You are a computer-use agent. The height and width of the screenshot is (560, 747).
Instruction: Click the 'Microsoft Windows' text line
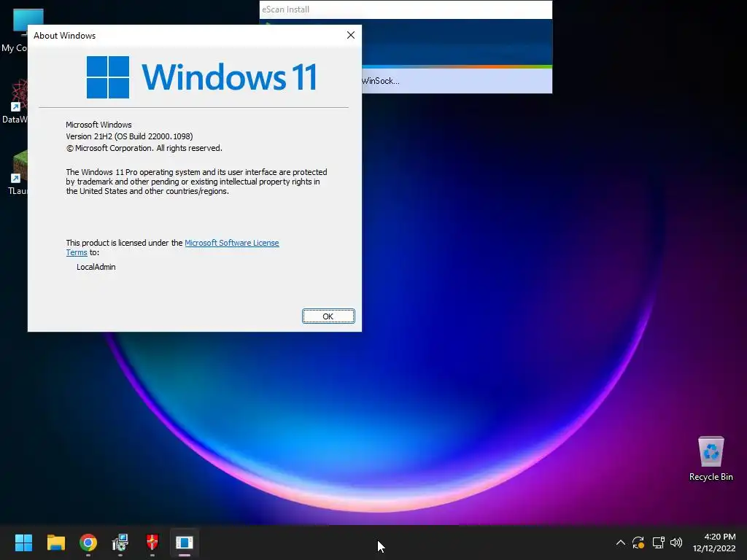pyautogui.click(x=98, y=125)
